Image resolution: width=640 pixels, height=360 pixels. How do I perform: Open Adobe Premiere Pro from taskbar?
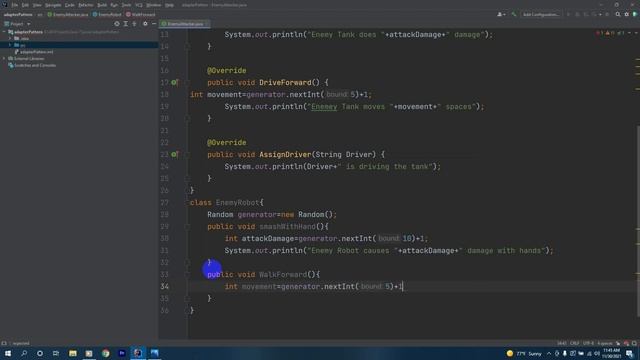coord(122,353)
